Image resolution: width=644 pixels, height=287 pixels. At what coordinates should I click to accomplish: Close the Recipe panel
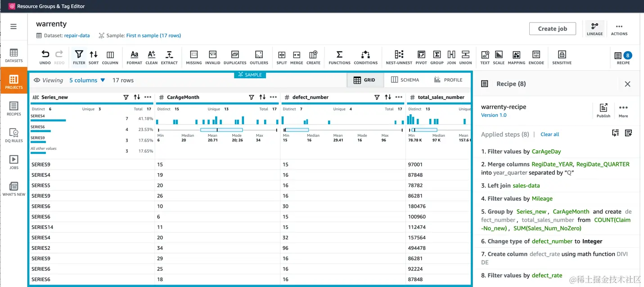click(x=627, y=84)
